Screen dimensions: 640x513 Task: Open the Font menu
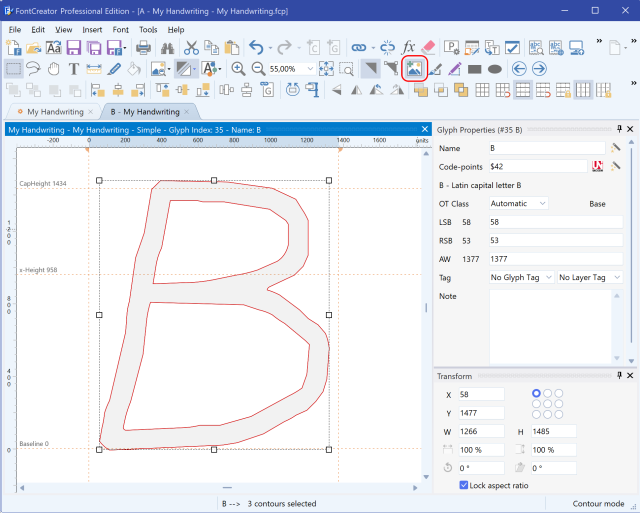(x=120, y=30)
